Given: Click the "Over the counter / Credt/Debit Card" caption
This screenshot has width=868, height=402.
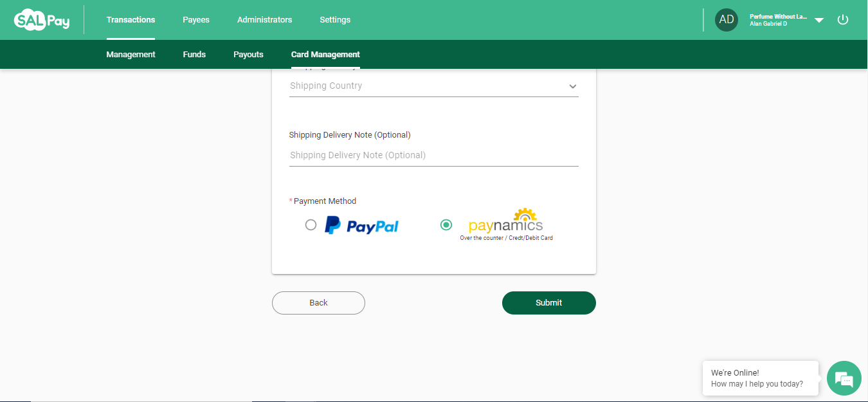Looking at the screenshot, I should tap(506, 238).
